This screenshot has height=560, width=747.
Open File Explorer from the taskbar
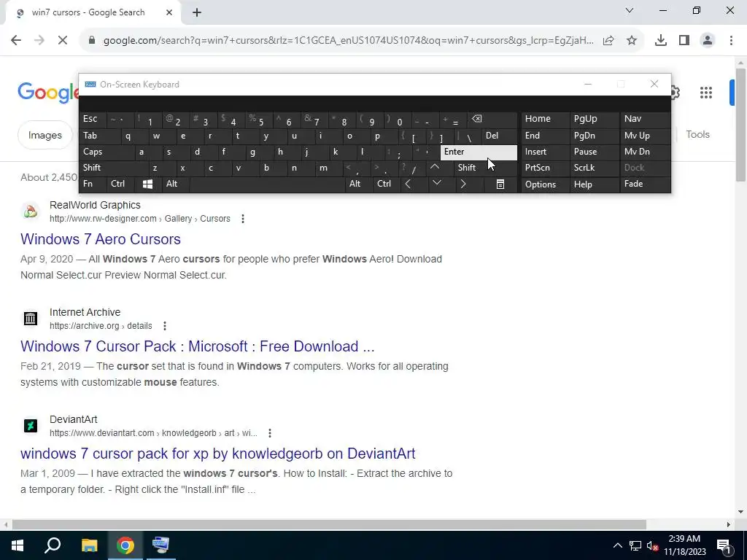click(x=89, y=545)
